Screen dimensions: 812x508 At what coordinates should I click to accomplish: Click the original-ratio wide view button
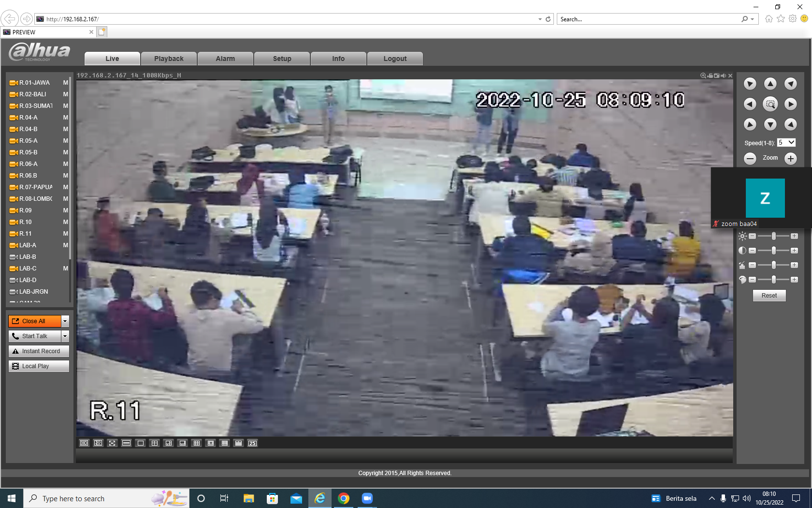click(126, 443)
